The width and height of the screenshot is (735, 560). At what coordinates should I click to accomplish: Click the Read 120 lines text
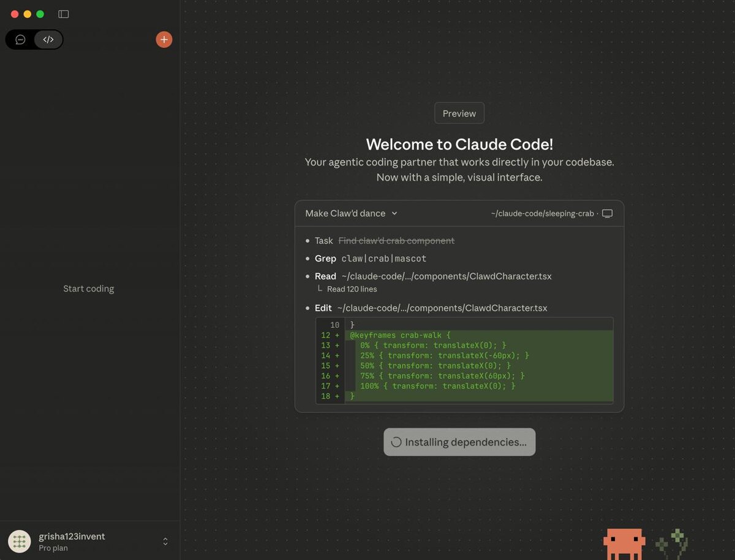[352, 289]
